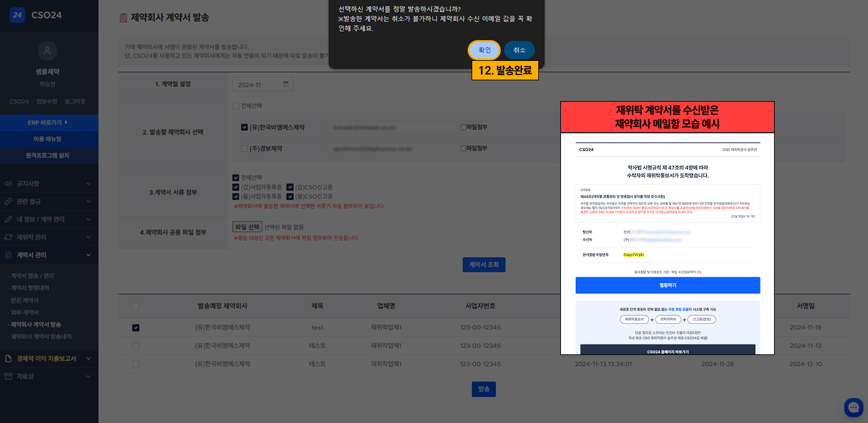Image resolution: width=868 pixels, height=423 pixels.
Task: Expand the 관련 법규 menu chevron
Action: click(x=88, y=201)
